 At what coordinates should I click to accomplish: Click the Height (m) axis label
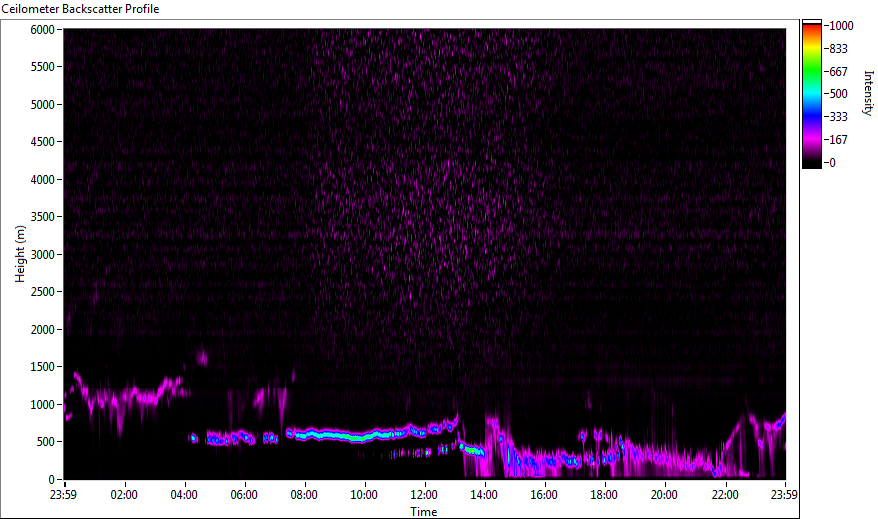click(20, 254)
